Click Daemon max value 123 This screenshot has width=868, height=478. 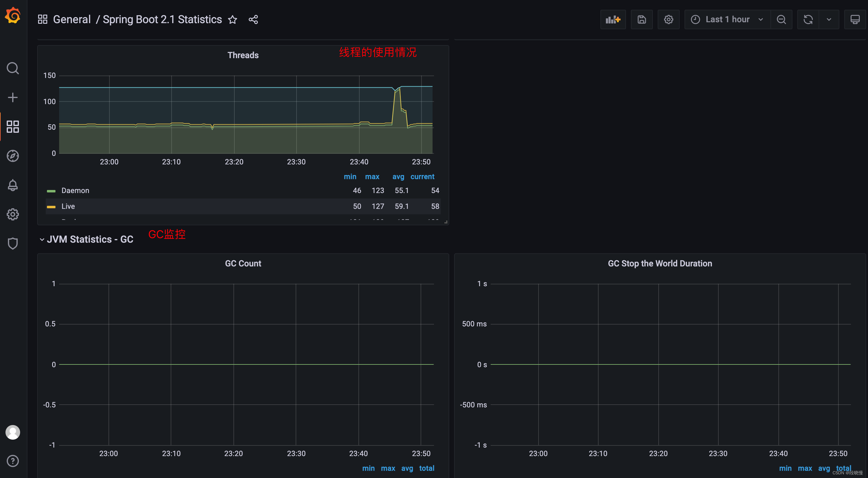(378, 191)
